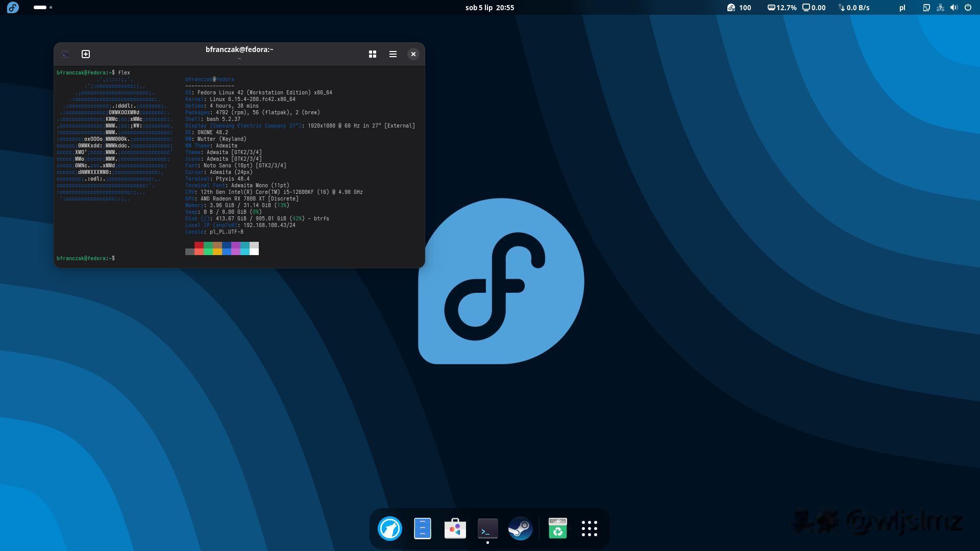The width and height of the screenshot is (980, 551).
Task: Open new terminal tab button
Action: pyautogui.click(x=86, y=54)
